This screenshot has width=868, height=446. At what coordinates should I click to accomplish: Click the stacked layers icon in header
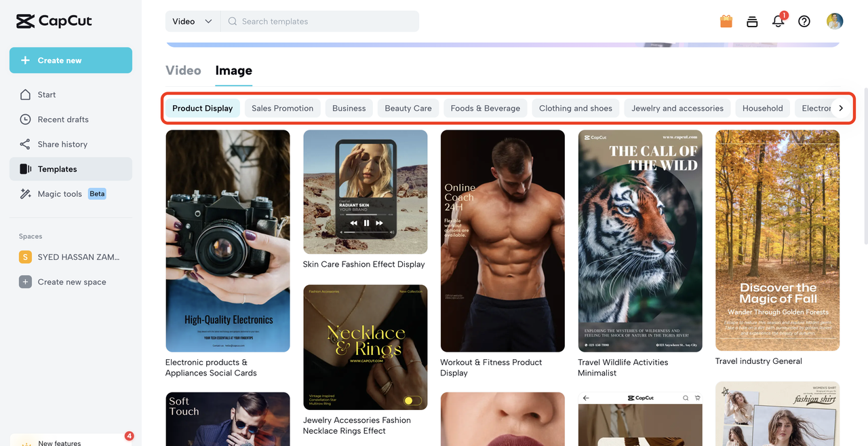[752, 21]
